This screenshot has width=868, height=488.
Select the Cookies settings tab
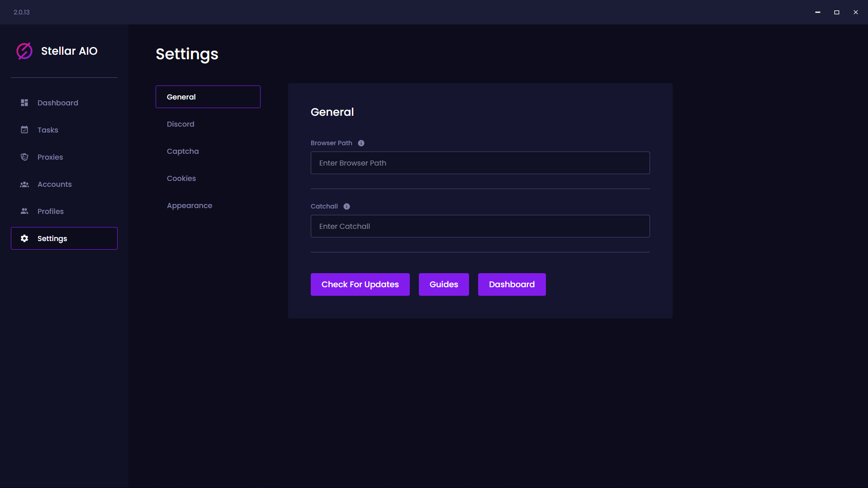tap(181, 178)
